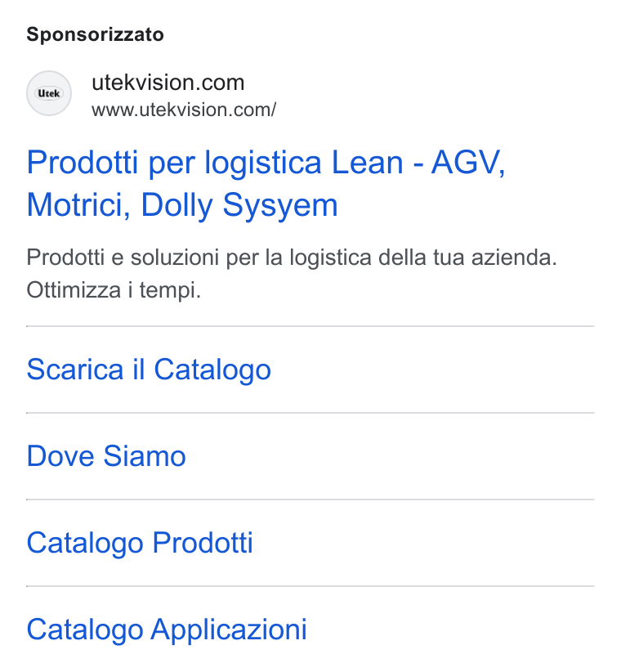
Task: Click 'Ottimizza i tempi.' description line
Action: (x=114, y=290)
